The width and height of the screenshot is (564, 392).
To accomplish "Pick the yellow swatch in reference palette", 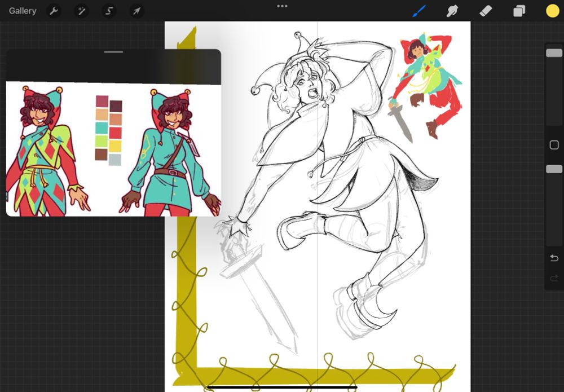I will tap(115, 146).
